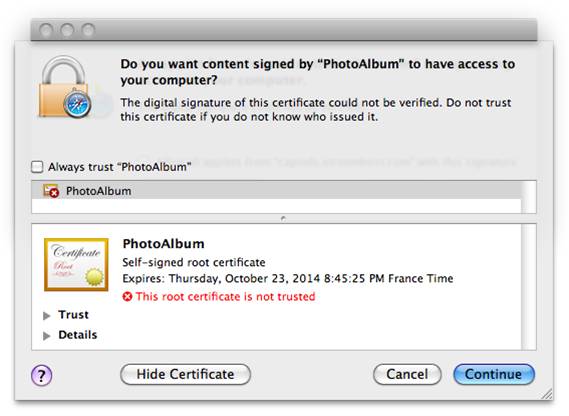This screenshot has height=416, width=569.
Task: Click the certificate list's vertical scrollbar track
Action: coord(529,197)
